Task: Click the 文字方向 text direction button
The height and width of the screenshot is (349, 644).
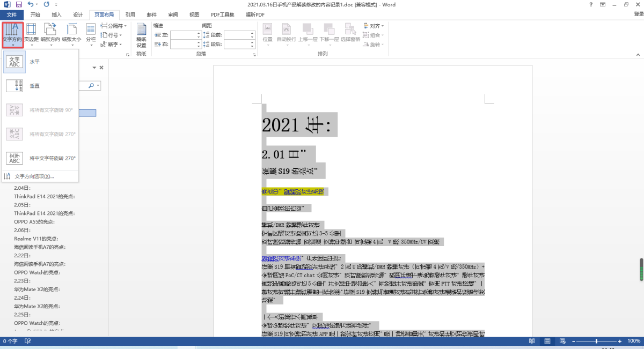Action: (12, 34)
